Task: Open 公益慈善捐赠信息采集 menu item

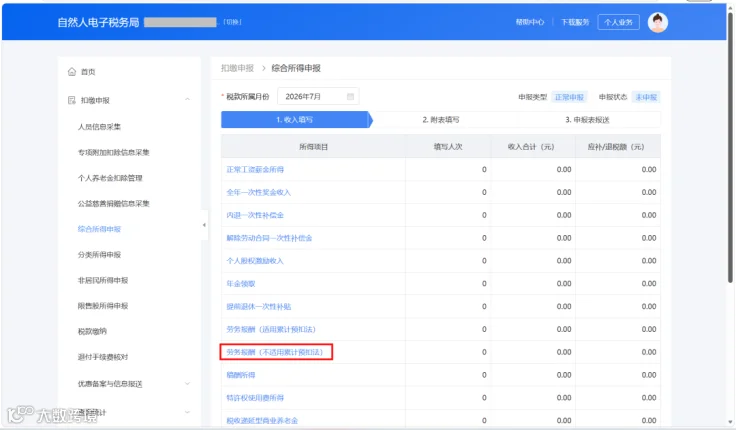Action: pos(113,204)
